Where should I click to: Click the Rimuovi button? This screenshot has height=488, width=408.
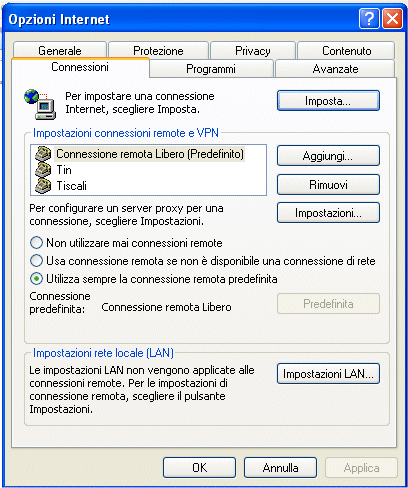click(x=328, y=185)
